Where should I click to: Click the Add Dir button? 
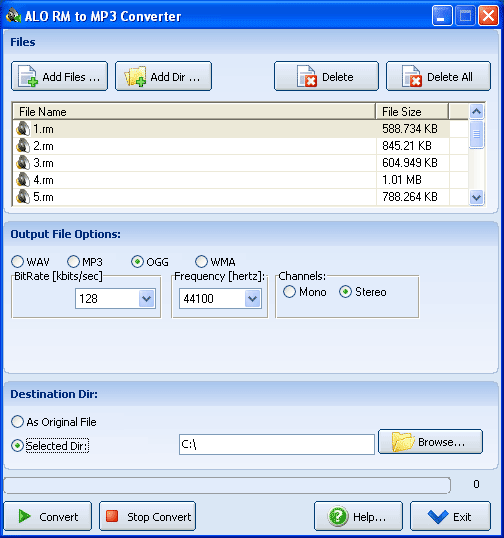pos(163,76)
